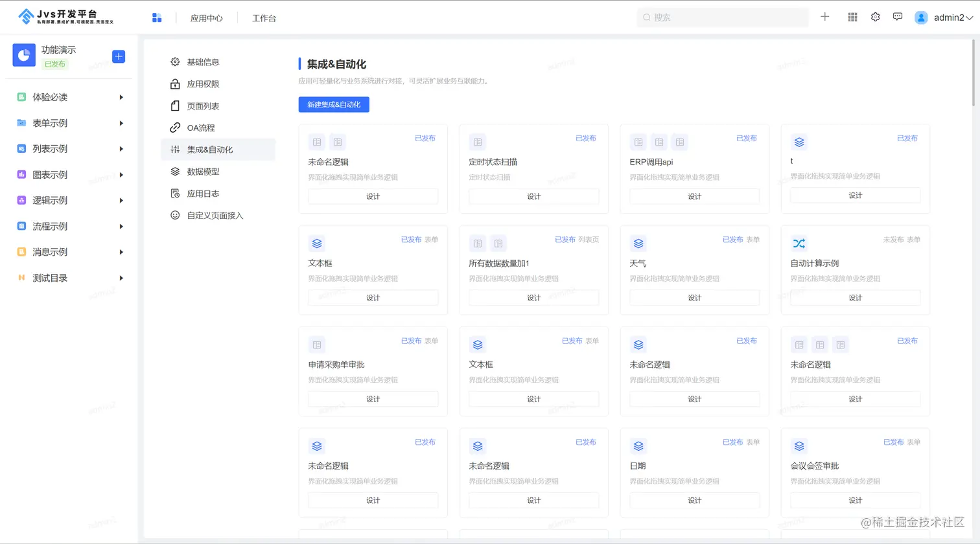Screen dimensions: 980x544
Task: Open the admin2 account dropdown arrow
Action: 970,18
